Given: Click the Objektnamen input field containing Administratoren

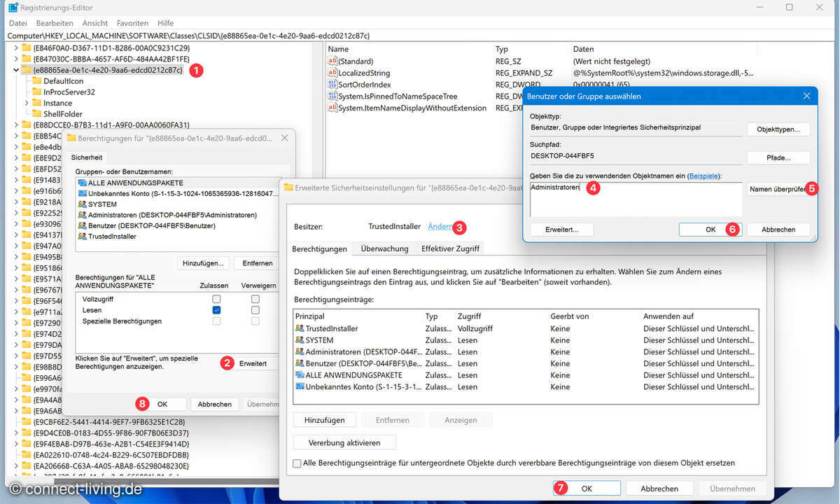Looking at the screenshot, I should pos(636,199).
